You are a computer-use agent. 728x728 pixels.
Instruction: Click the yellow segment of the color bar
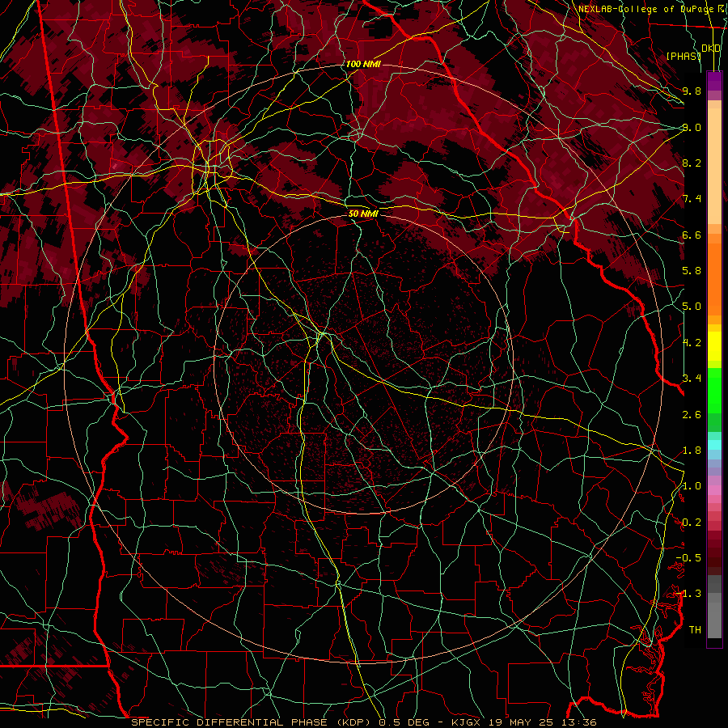(x=714, y=346)
